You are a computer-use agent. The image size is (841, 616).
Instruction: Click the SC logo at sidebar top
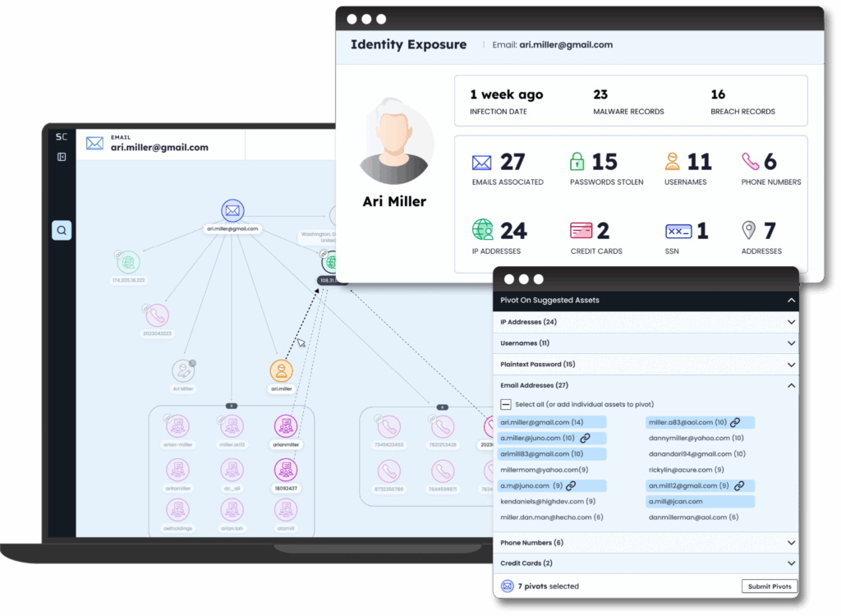[x=62, y=137]
